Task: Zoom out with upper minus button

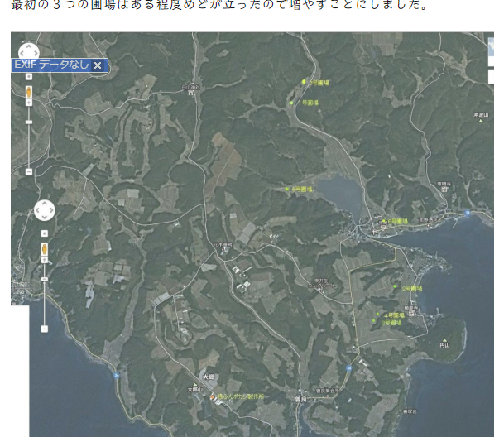Action: 29,171
